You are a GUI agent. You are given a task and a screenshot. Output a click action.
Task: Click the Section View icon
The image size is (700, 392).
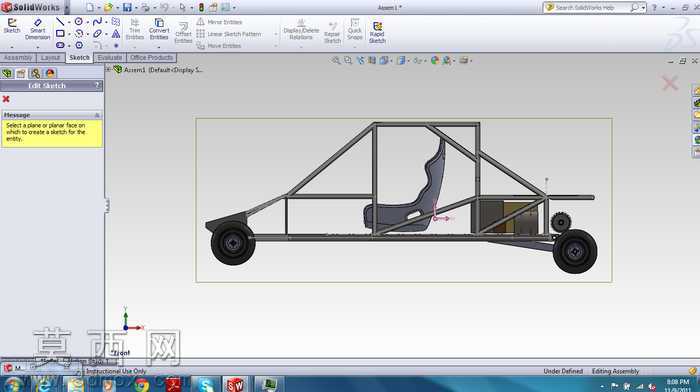tap(371, 60)
